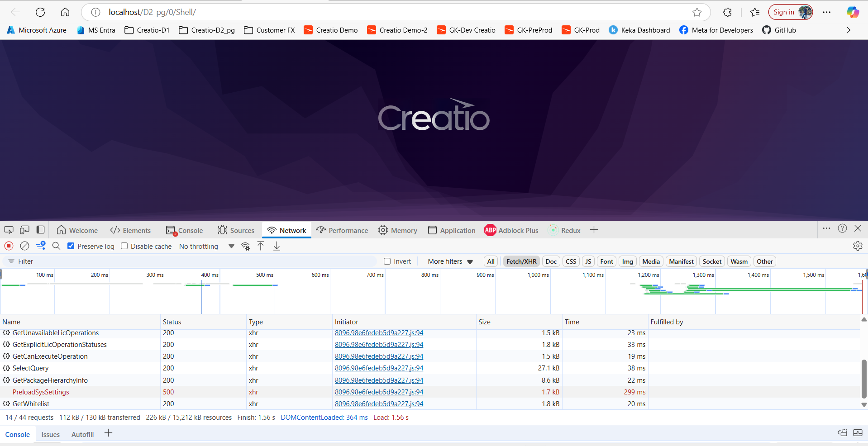Export HAR file with download arrow

277,246
